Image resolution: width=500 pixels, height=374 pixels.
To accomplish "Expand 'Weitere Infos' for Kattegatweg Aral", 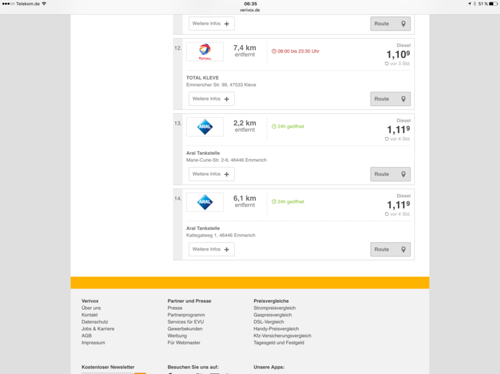I will click(212, 249).
